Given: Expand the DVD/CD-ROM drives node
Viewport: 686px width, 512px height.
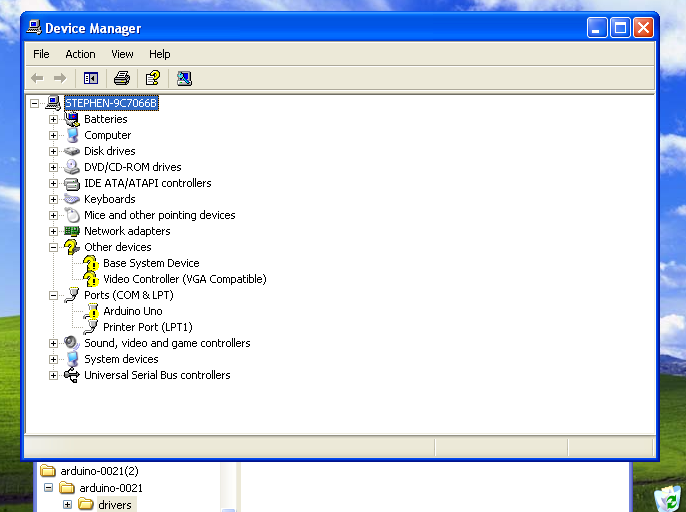Looking at the screenshot, I should click(x=53, y=167).
